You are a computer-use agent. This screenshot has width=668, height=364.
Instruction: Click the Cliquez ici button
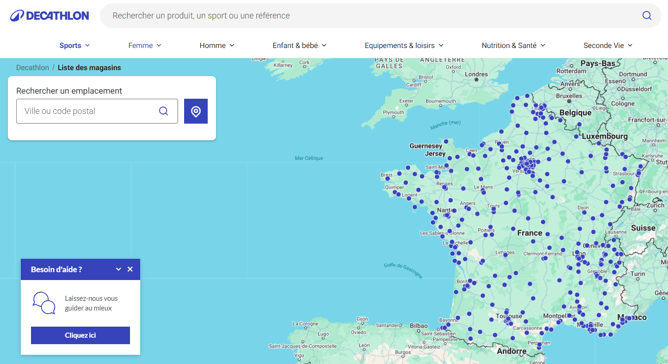tap(81, 335)
